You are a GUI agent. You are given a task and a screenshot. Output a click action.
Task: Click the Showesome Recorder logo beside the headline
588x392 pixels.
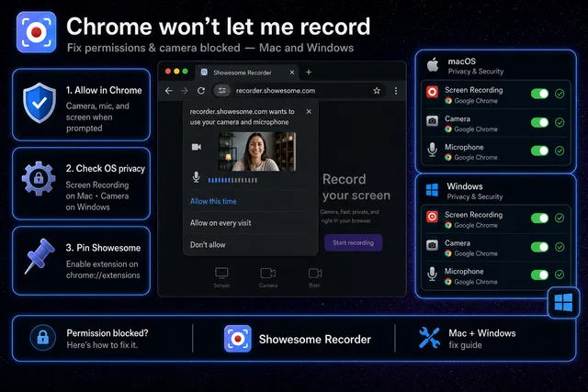(x=37, y=32)
